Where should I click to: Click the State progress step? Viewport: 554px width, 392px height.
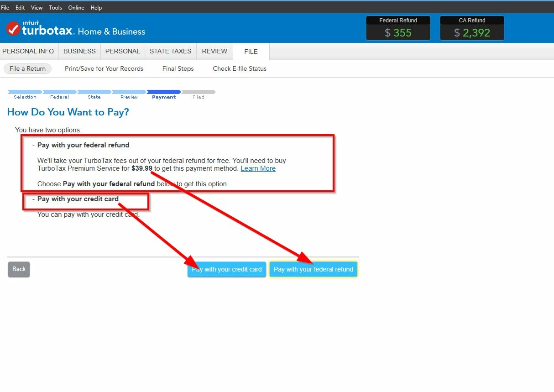point(94,94)
